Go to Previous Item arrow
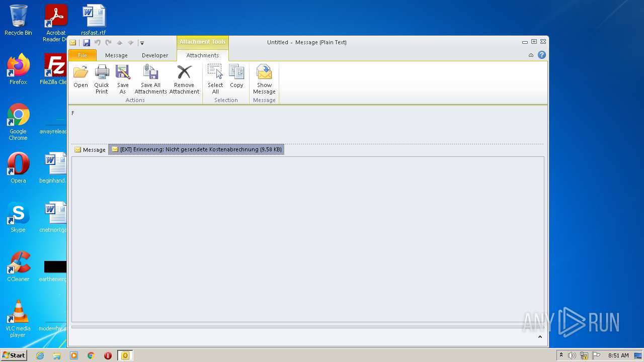644x362 pixels. point(119,43)
